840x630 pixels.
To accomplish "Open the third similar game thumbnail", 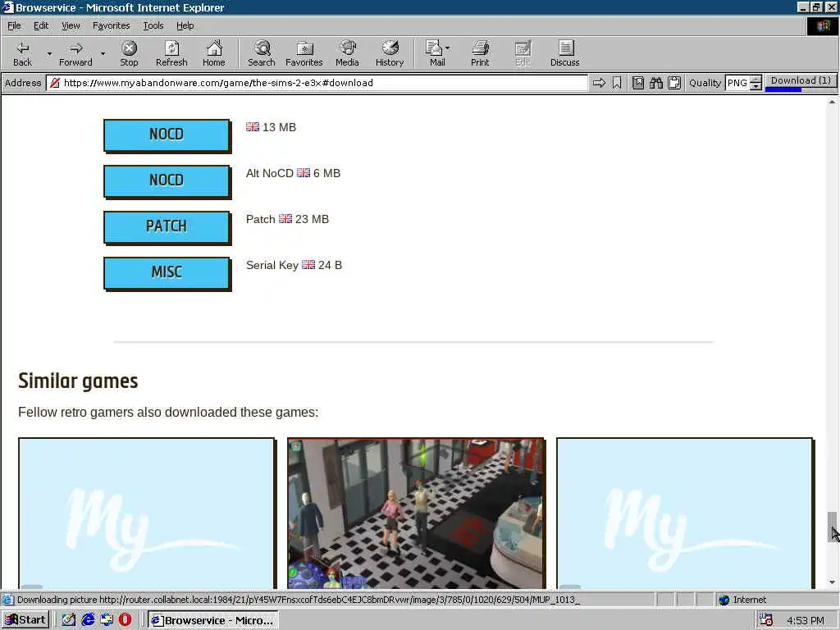I will (685, 514).
